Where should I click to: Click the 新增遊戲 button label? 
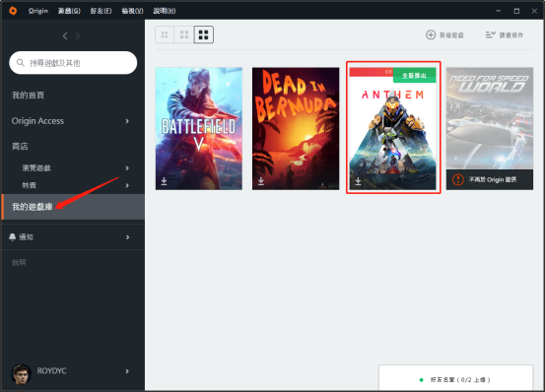pos(451,35)
